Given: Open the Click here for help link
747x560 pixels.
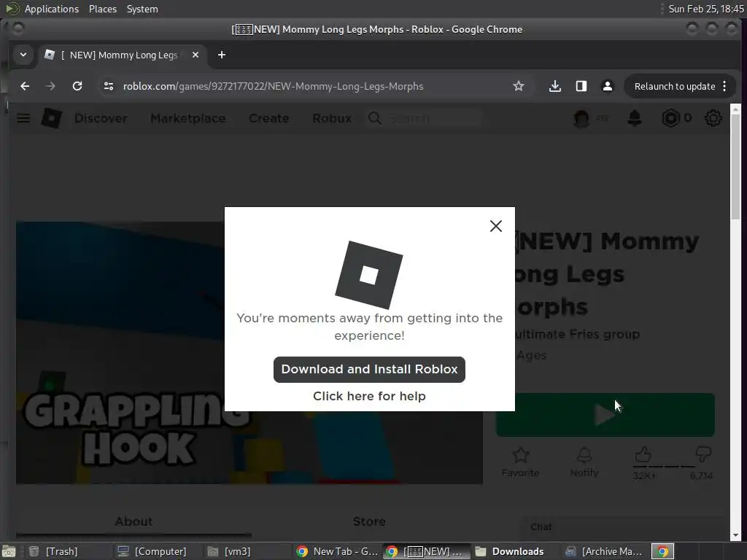Looking at the screenshot, I should point(369,396).
